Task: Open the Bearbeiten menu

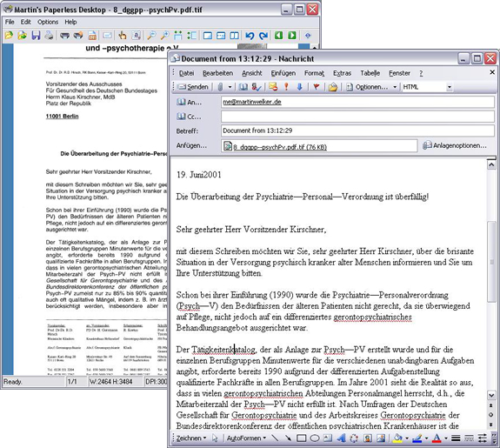Action: [x=217, y=73]
